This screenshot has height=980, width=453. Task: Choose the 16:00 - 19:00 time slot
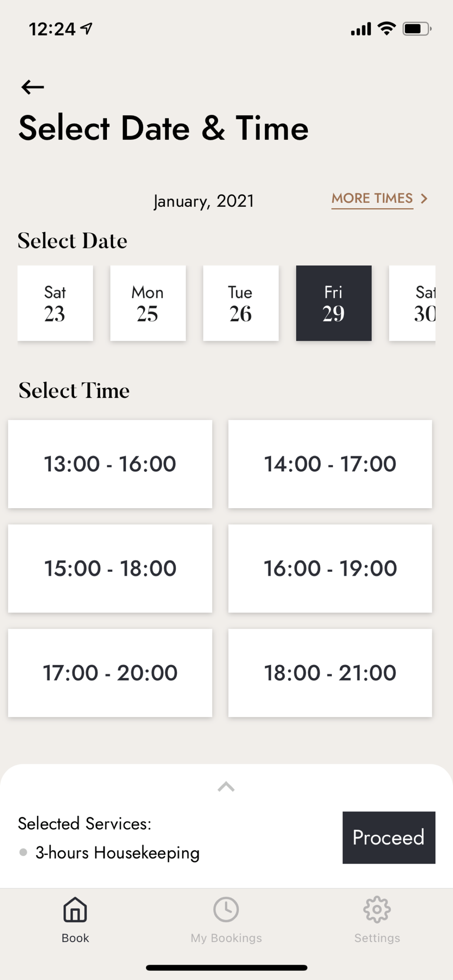point(330,568)
